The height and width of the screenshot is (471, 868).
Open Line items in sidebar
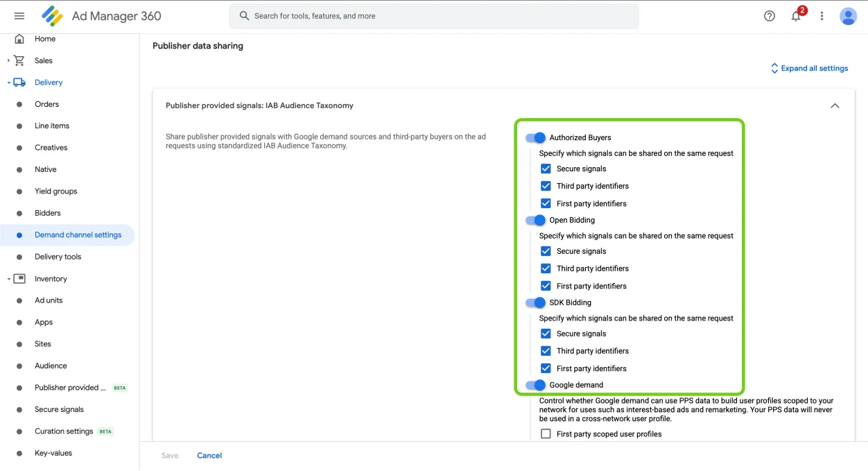click(x=52, y=126)
